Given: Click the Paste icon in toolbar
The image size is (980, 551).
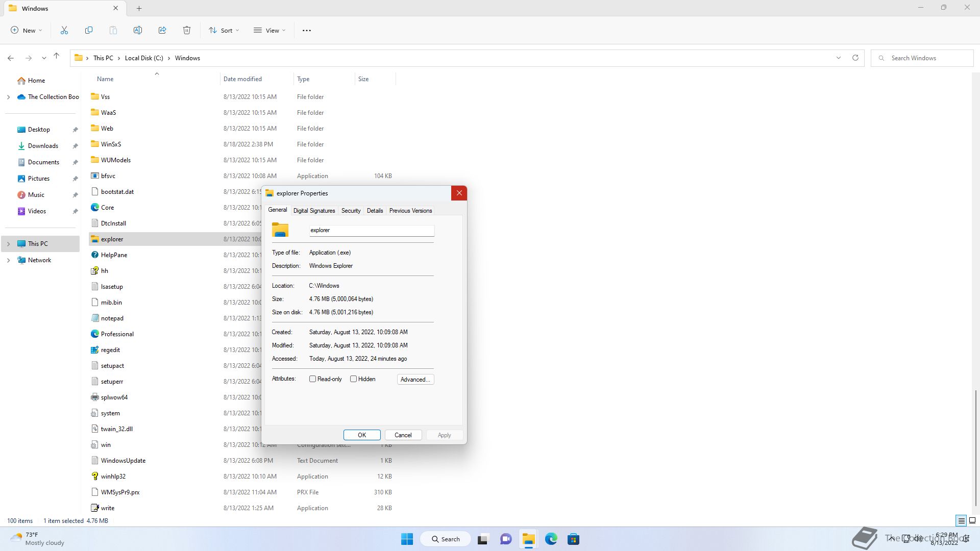Looking at the screenshot, I should click(113, 31).
